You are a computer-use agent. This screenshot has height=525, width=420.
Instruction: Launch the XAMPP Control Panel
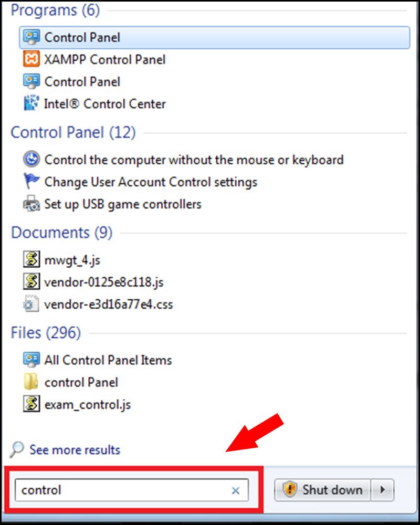(105, 59)
